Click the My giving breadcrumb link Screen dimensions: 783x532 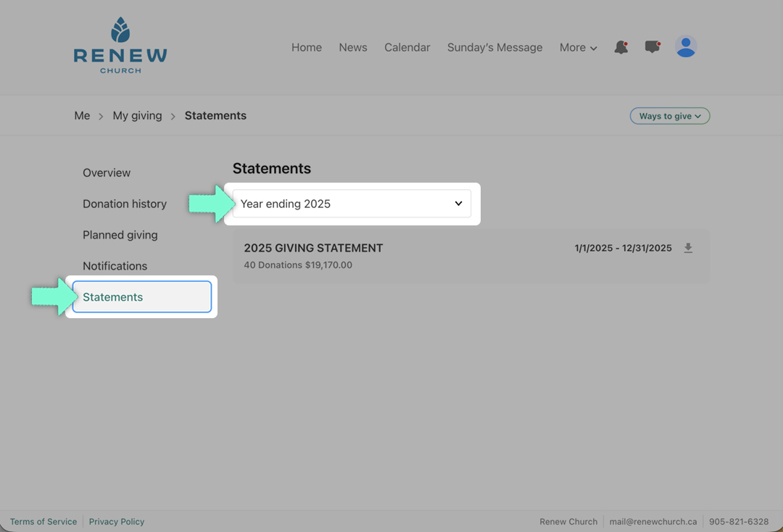pyautogui.click(x=137, y=116)
